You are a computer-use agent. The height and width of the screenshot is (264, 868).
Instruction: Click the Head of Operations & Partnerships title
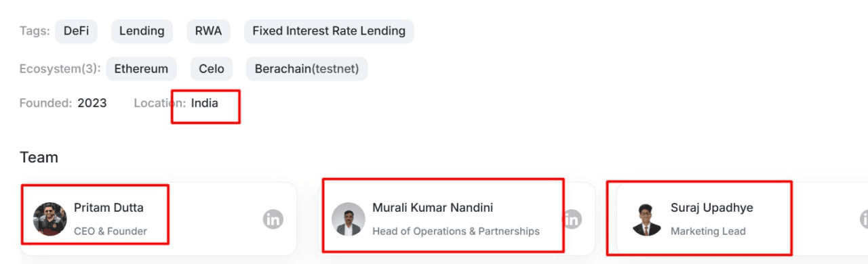(456, 231)
